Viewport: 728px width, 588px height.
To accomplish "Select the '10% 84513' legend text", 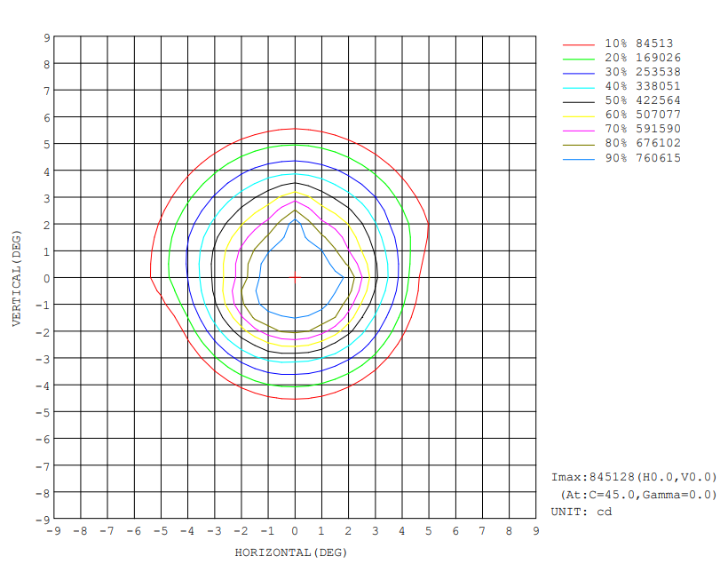I will click(640, 43).
